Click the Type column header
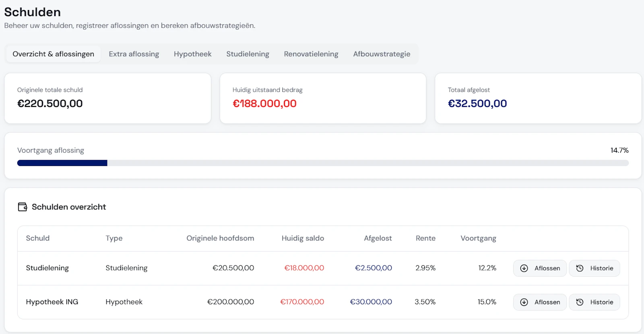Screen dimensions: 644x334 point(114,238)
